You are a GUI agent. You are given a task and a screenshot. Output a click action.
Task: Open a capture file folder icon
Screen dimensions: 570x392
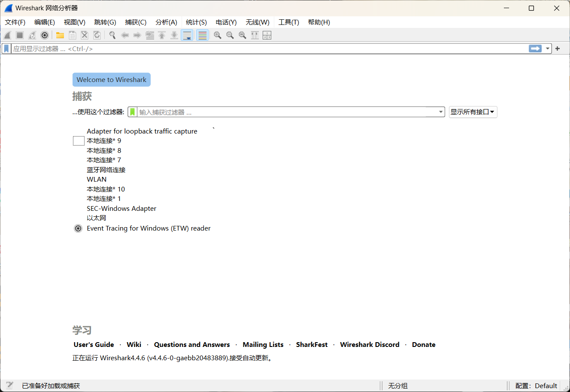click(60, 35)
